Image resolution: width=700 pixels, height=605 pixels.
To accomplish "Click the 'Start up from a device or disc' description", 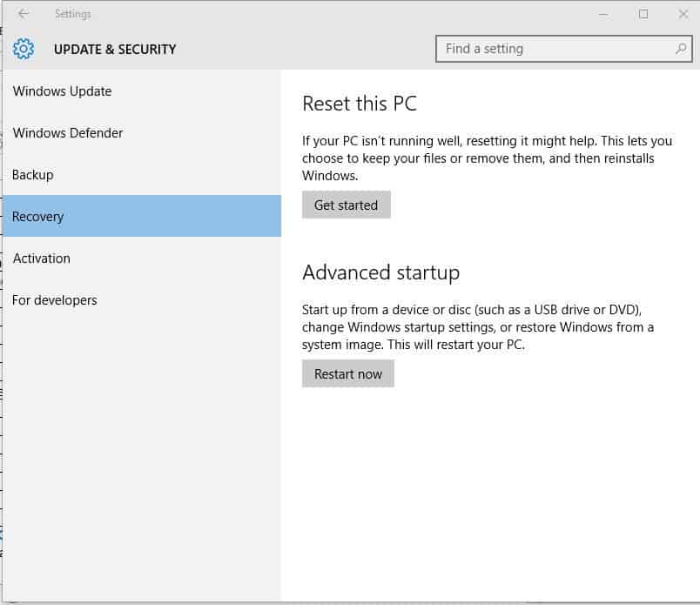I will (x=478, y=326).
